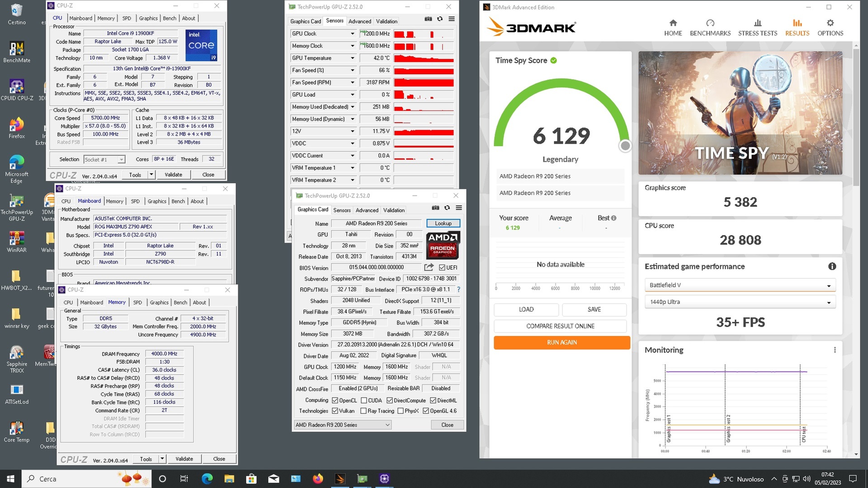Open the TechPowerUp GPU-Z desktop icon
The width and height of the screenshot is (868, 488).
pos(17,207)
